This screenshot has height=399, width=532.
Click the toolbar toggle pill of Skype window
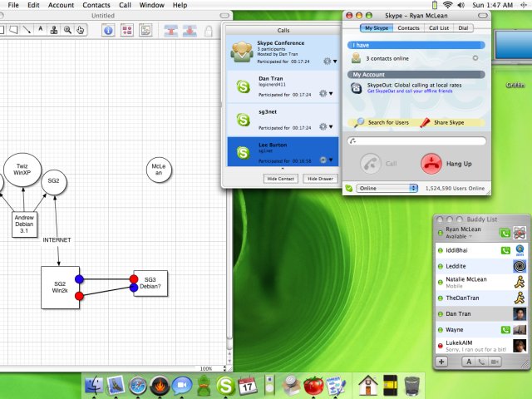(483, 15)
